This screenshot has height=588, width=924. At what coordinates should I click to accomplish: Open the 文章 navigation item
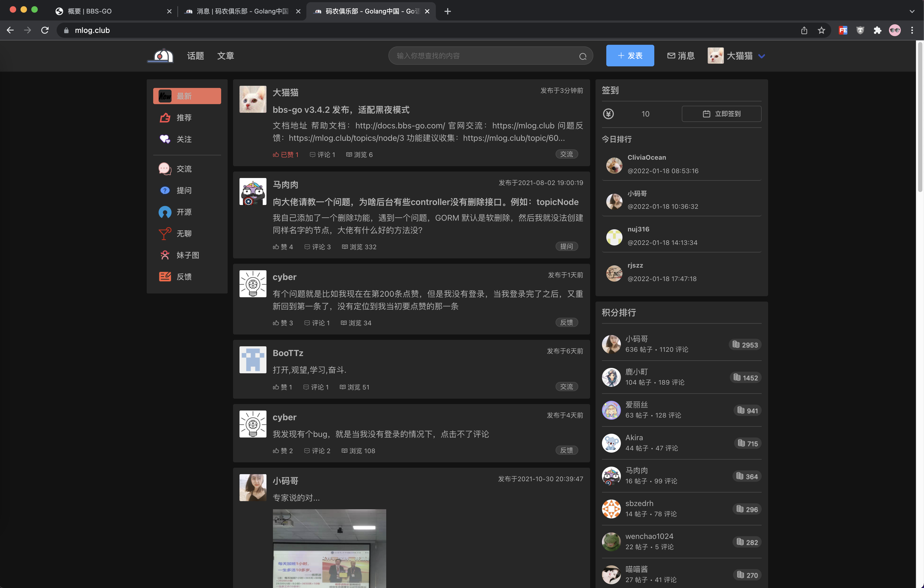click(x=225, y=56)
